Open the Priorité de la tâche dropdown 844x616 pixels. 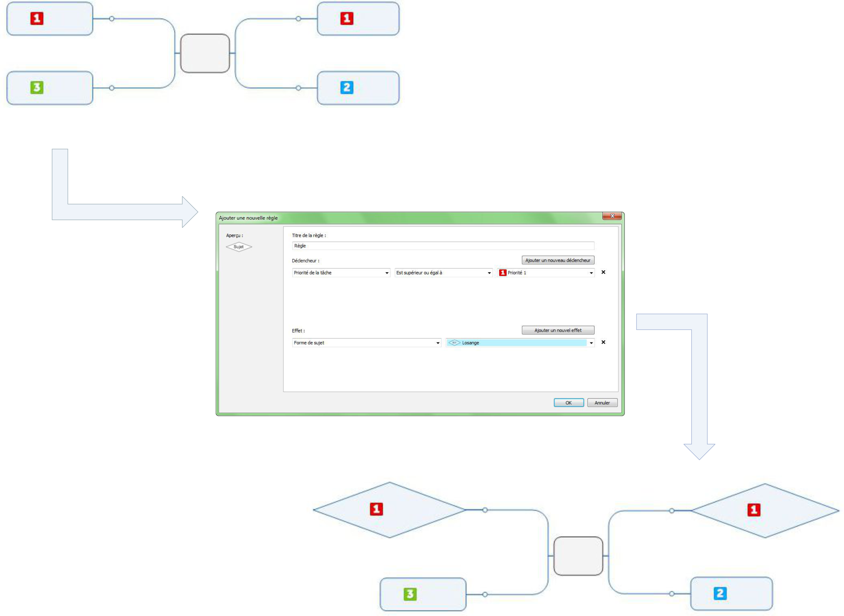(341, 273)
